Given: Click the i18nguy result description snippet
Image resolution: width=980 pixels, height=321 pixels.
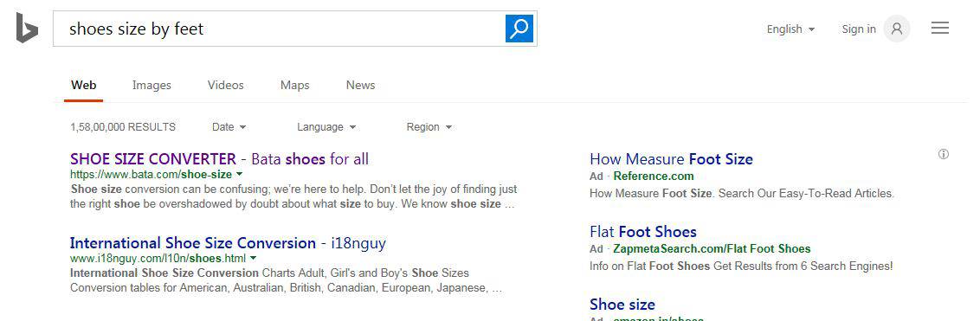Looking at the screenshot, I should [287, 280].
